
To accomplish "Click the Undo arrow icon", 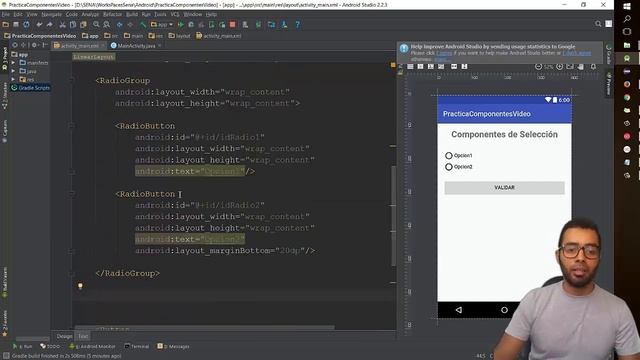I will click(39, 24).
